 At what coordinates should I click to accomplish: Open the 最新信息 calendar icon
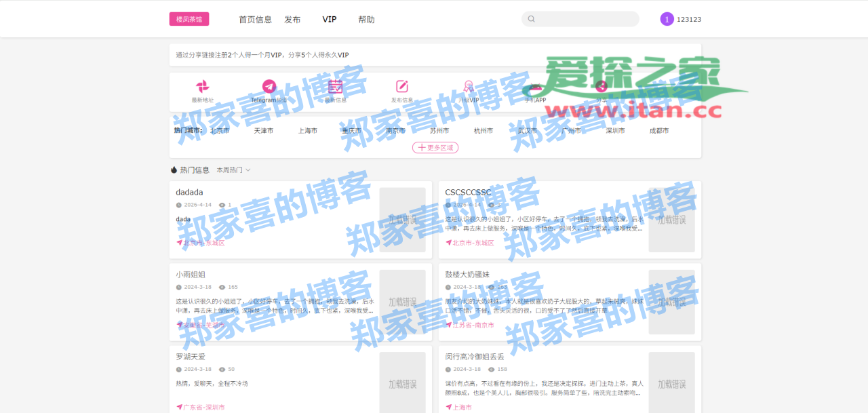pos(336,86)
